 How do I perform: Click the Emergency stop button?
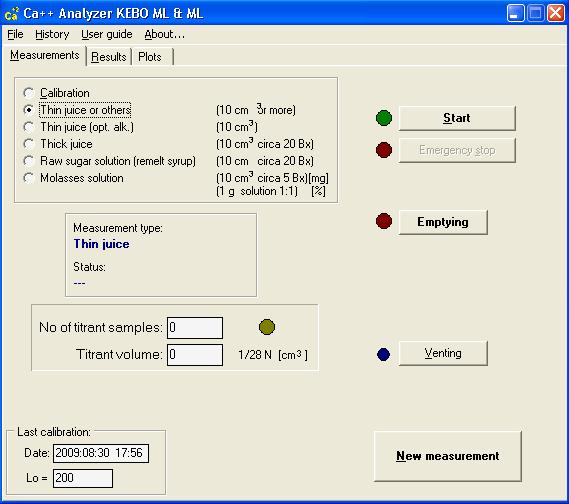(x=457, y=150)
